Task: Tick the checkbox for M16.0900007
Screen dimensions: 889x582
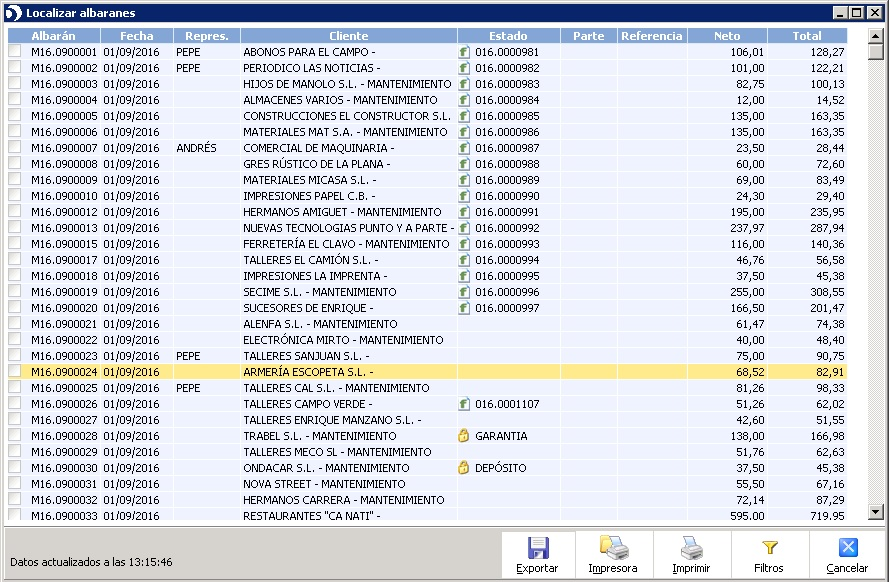Action: (x=15, y=147)
